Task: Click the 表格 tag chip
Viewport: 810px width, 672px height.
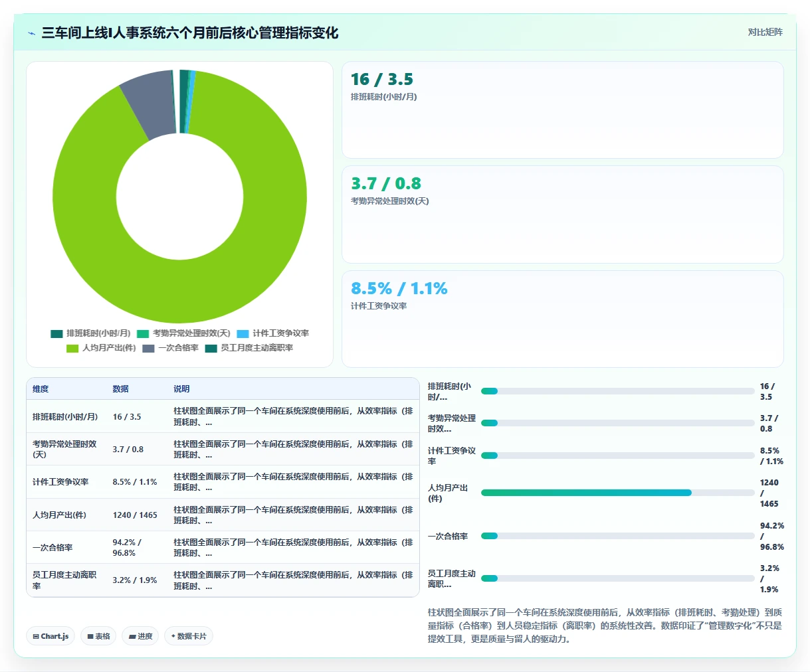Action: coord(98,636)
